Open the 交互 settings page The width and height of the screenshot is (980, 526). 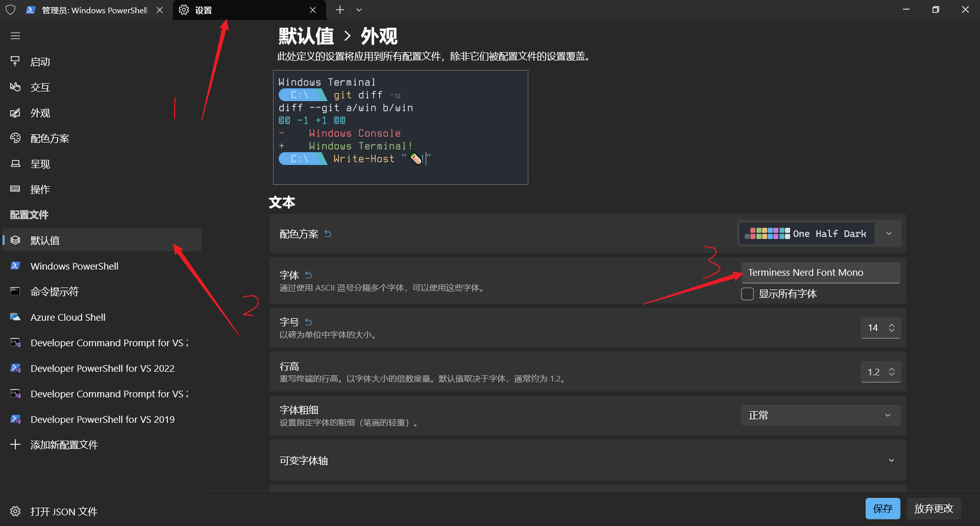(102, 87)
